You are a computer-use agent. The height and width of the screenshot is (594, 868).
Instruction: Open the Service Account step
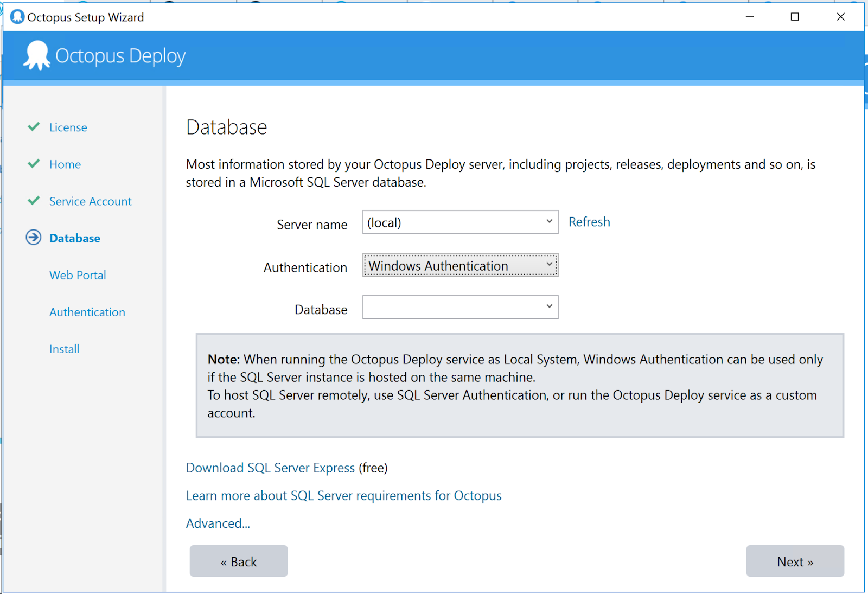(x=91, y=201)
